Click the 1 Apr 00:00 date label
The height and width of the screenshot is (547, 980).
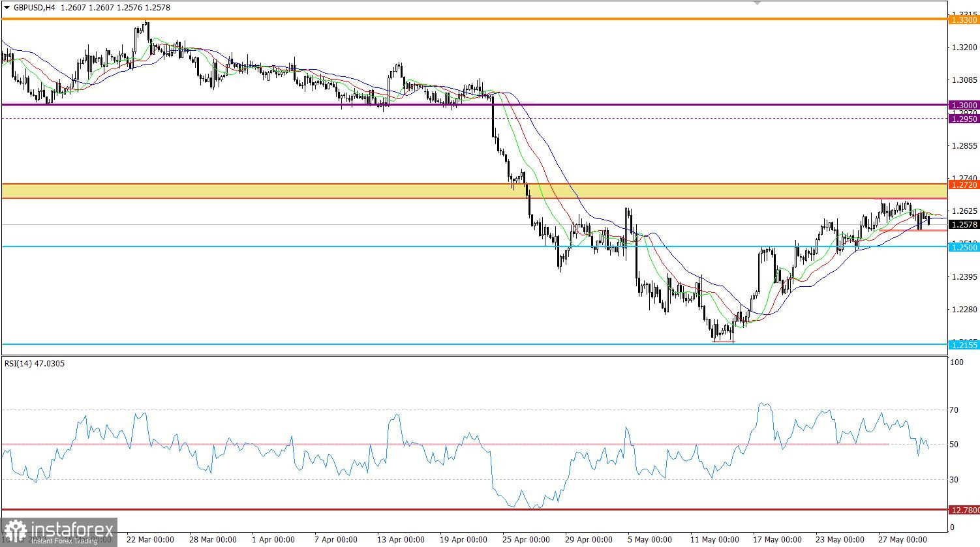(x=273, y=540)
